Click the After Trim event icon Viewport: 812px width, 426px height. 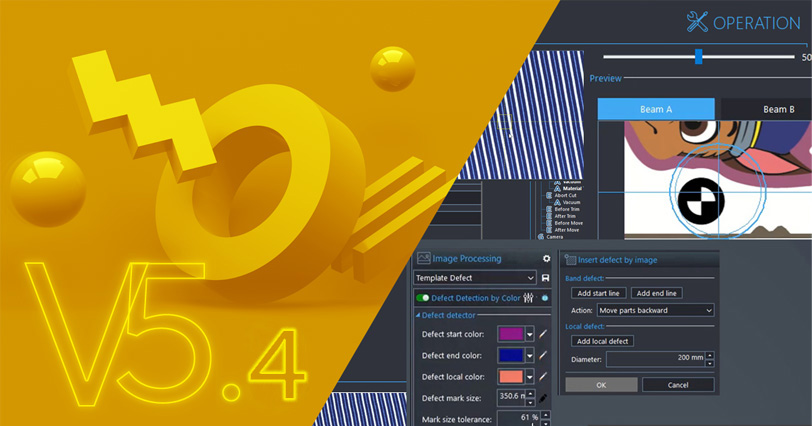(x=549, y=216)
